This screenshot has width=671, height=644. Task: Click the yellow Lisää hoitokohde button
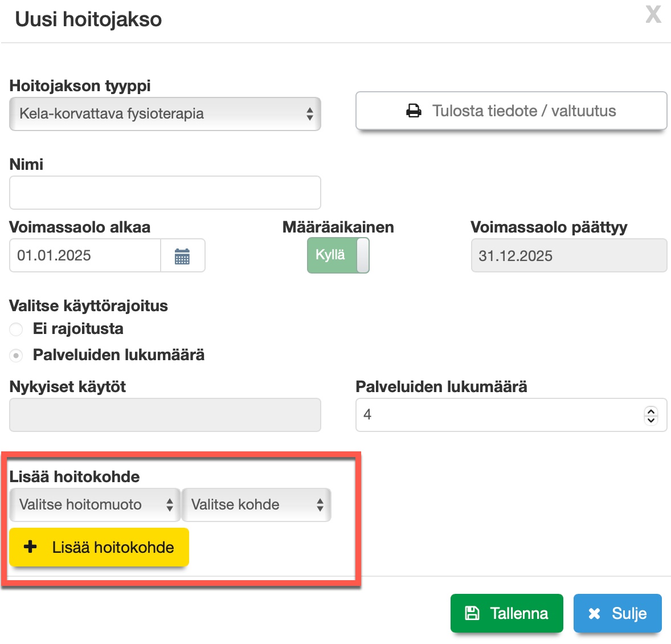point(99,547)
